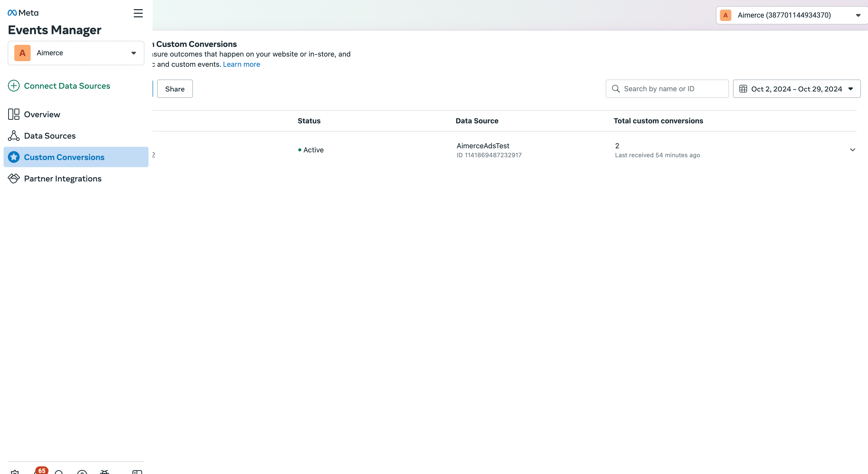
Task: Open the Aimerce business account dropdown
Action: coord(76,53)
